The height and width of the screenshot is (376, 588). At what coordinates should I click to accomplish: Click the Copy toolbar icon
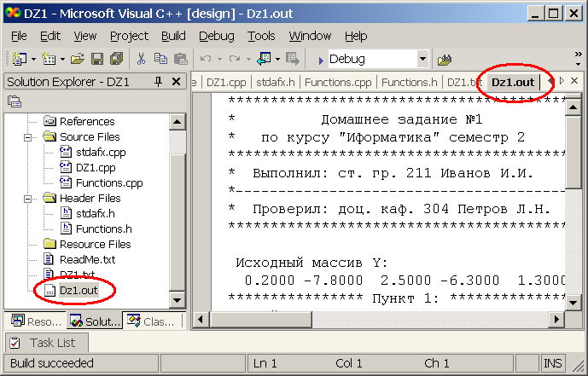click(x=161, y=59)
